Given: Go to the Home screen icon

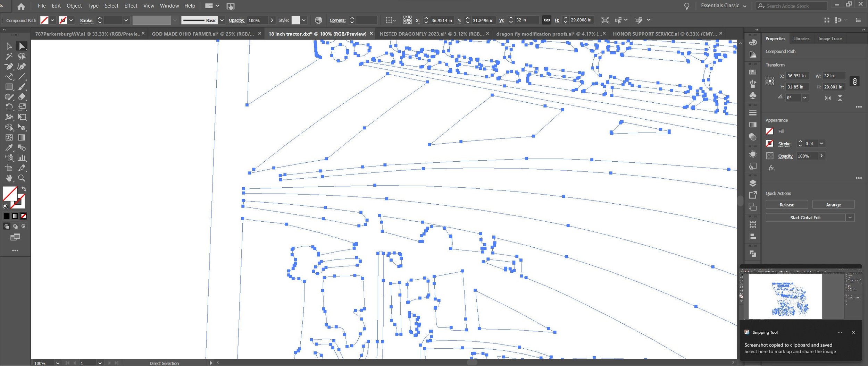Looking at the screenshot, I should [21, 6].
